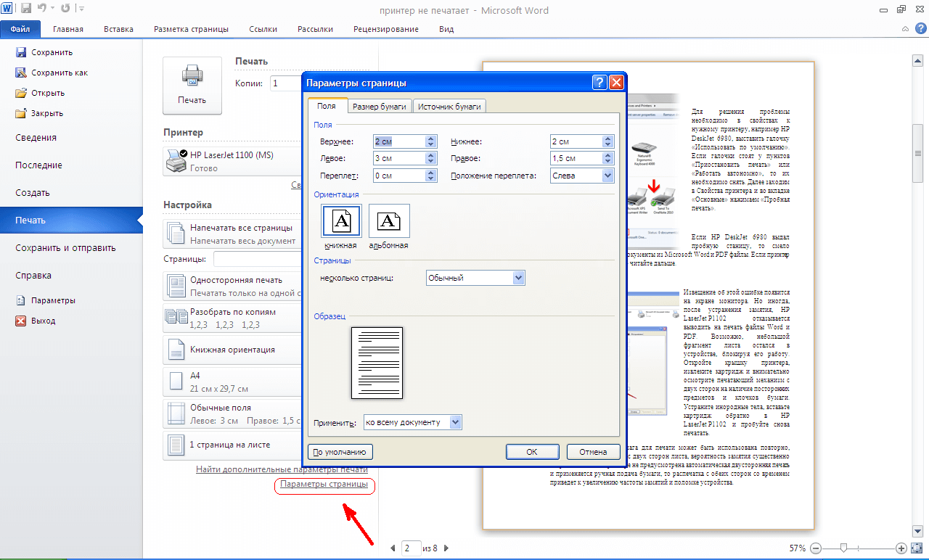Click the Параметры страницы link
The image size is (929, 560).
click(324, 485)
